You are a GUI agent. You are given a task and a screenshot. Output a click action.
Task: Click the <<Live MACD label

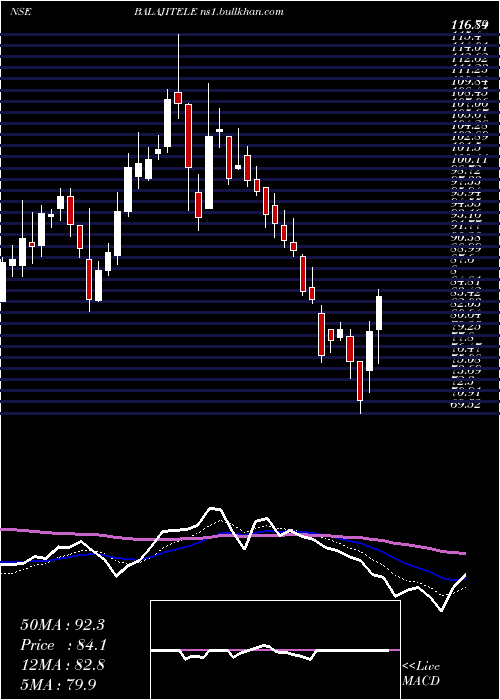pos(421,673)
